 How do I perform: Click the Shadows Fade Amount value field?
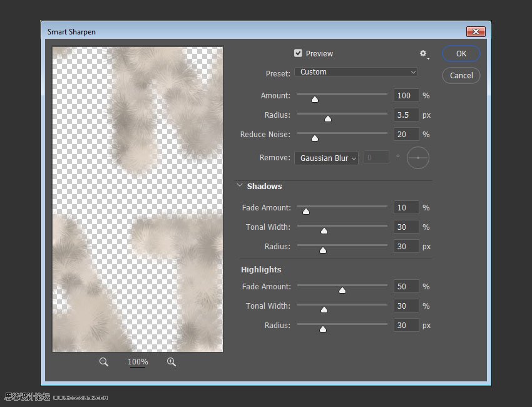[406, 208]
